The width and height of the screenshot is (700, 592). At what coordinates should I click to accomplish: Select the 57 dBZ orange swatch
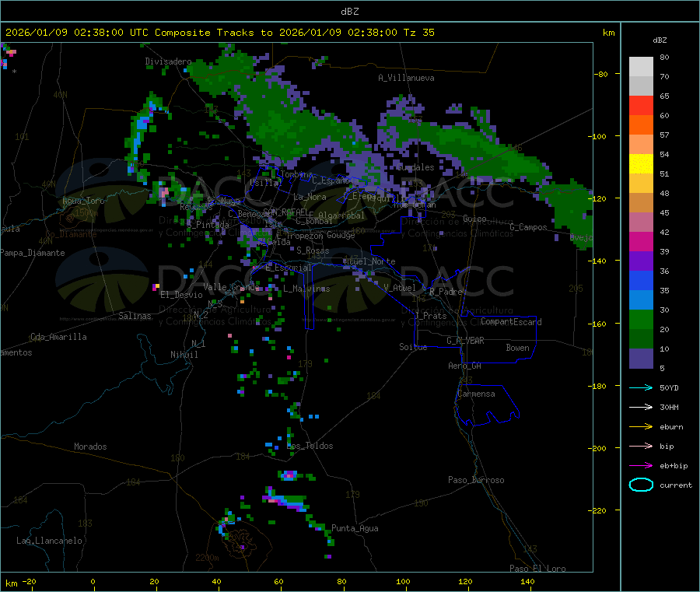pos(641,125)
